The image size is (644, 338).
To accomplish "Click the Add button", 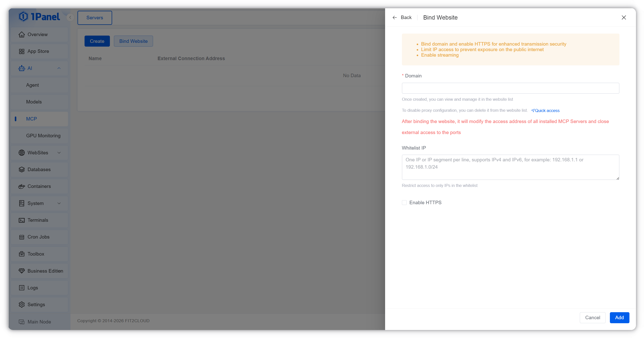I will click(x=619, y=317).
